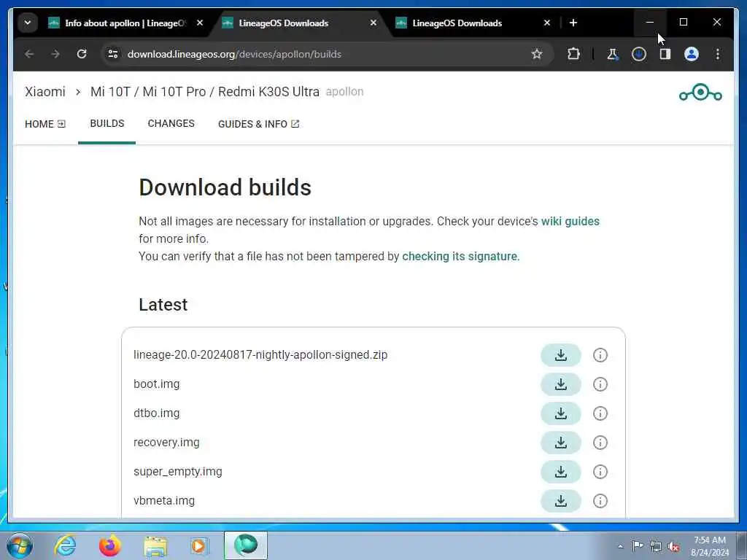Go forward one page

click(55, 54)
